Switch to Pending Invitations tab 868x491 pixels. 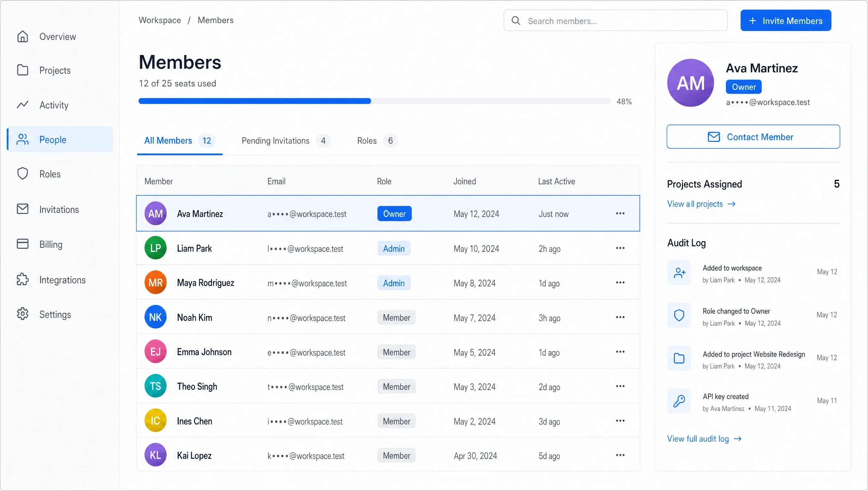pyautogui.click(x=286, y=141)
